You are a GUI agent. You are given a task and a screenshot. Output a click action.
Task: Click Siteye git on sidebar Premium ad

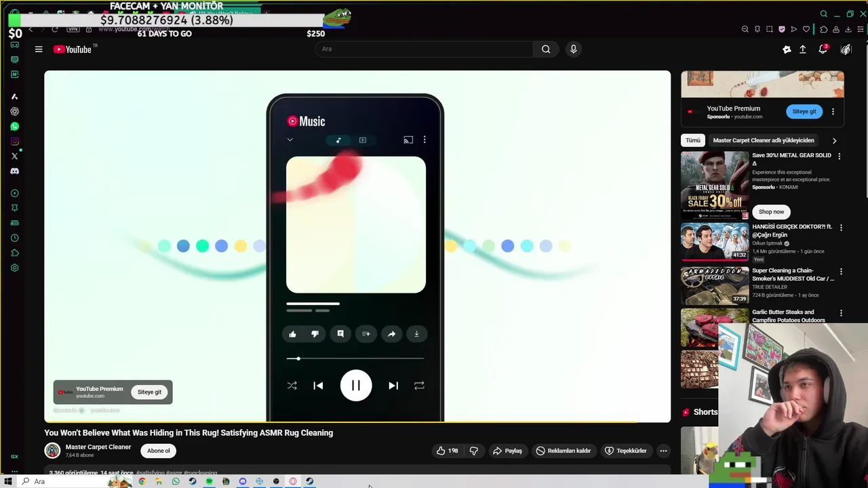[x=804, y=111]
